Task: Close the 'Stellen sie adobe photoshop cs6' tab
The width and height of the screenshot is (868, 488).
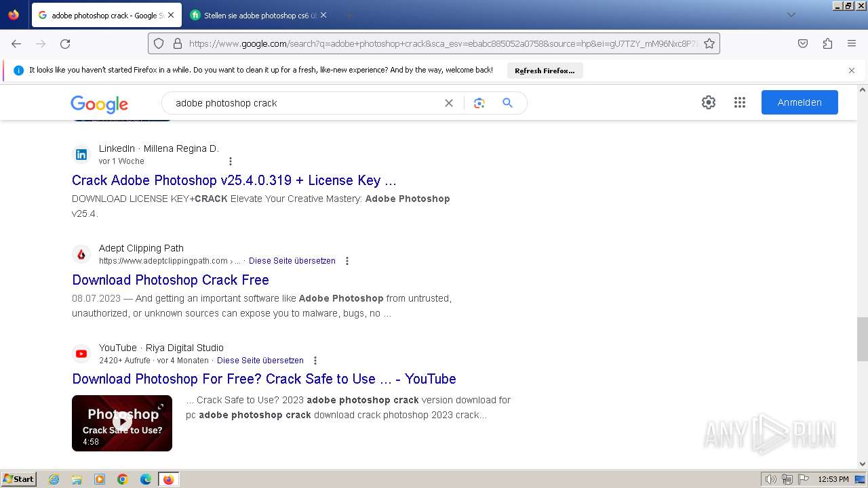Action: (323, 15)
